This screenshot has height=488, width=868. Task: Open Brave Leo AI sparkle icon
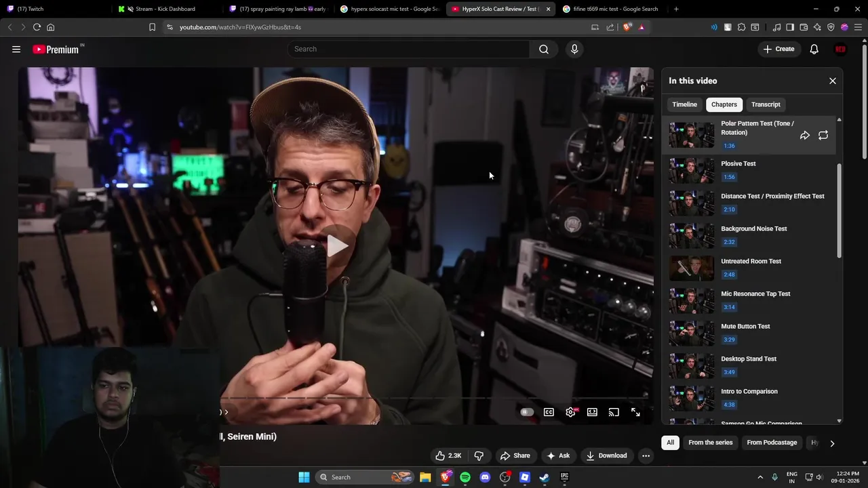click(817, 27)
